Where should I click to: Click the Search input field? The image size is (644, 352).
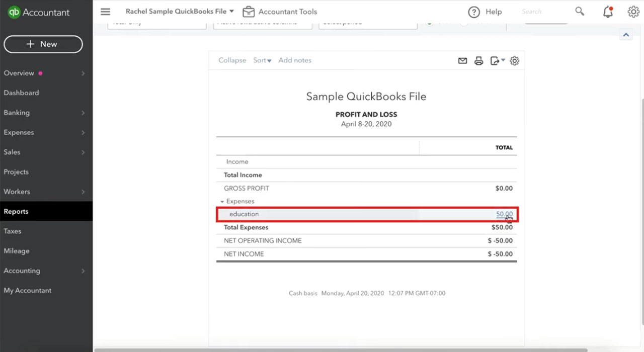tap(544, 12)
